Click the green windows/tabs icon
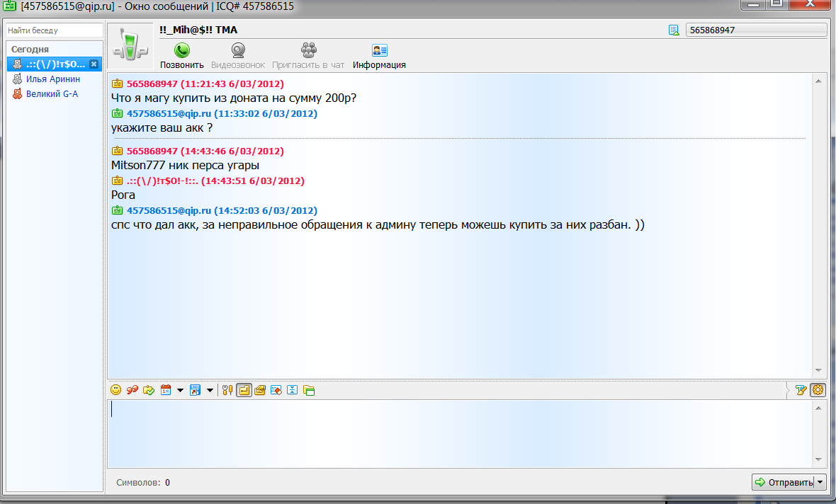The width and height of the screenshot is (836, 504). (x=309, y=390)
